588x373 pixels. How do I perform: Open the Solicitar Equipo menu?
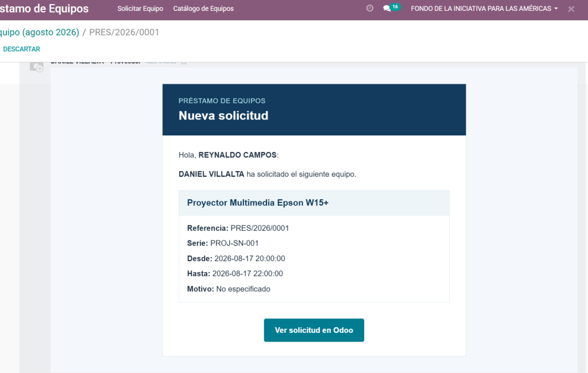(140, 9)
